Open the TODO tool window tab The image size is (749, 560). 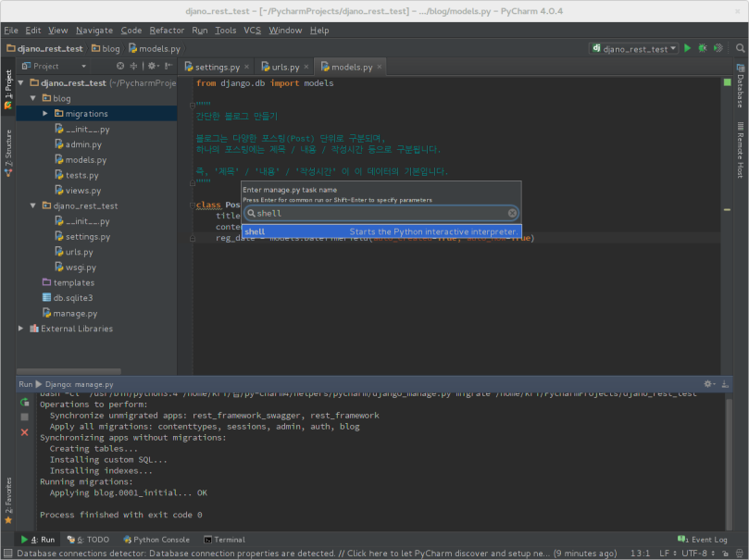coord(88,540)
